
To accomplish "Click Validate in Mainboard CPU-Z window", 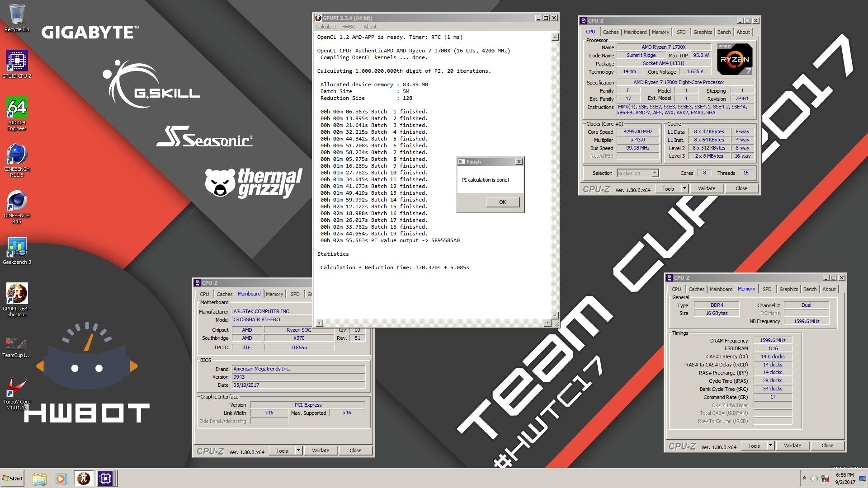I will (x=321, y=451).
